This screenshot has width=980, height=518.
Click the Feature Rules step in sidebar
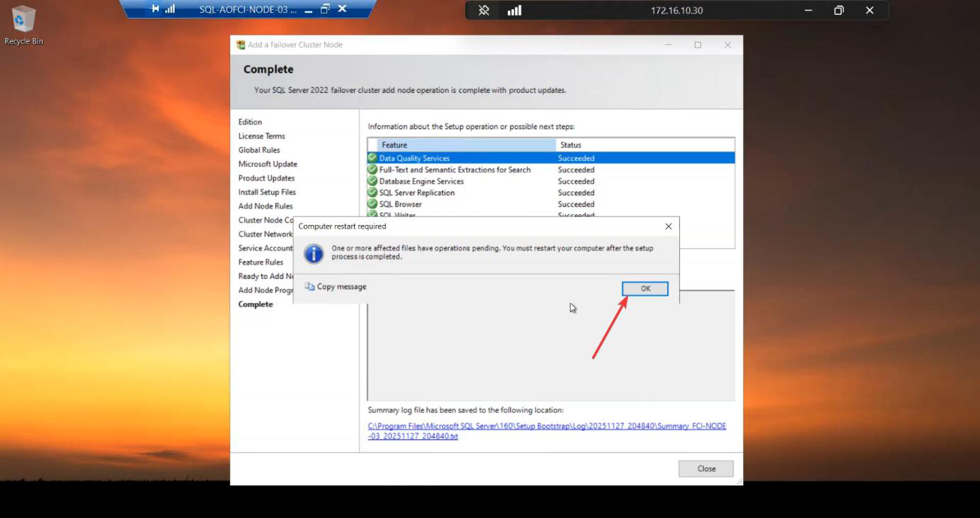tap(260, 262)
